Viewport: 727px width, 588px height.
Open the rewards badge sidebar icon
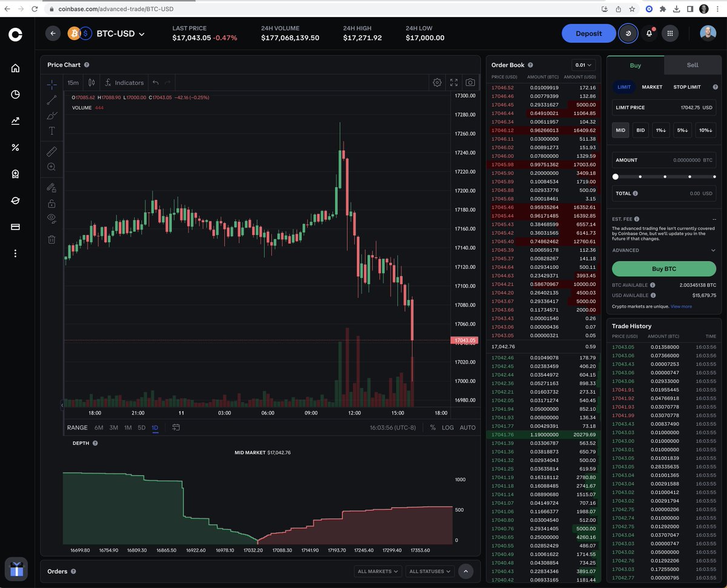15,174
